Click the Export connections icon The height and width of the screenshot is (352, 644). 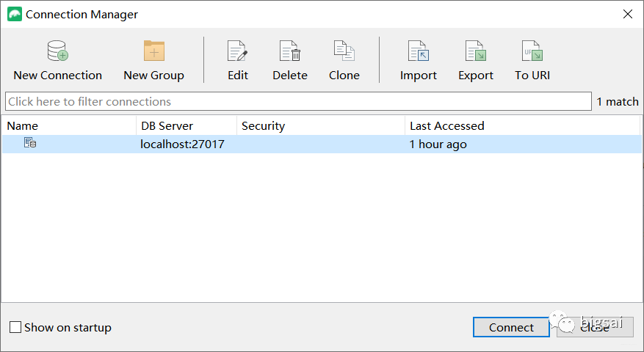(476, 51)
